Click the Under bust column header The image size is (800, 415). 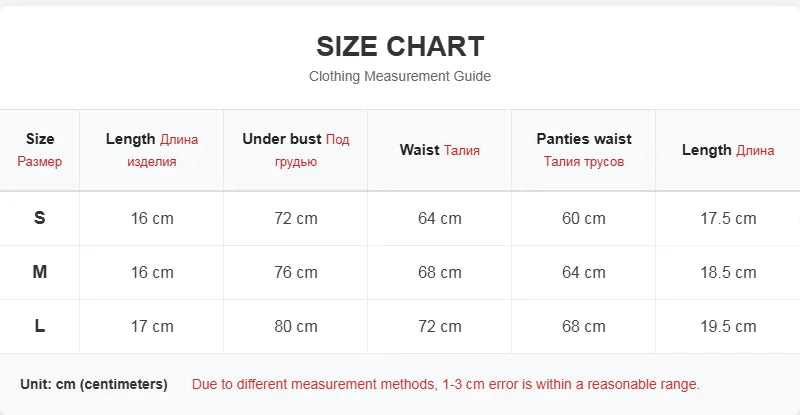[296, 150]
